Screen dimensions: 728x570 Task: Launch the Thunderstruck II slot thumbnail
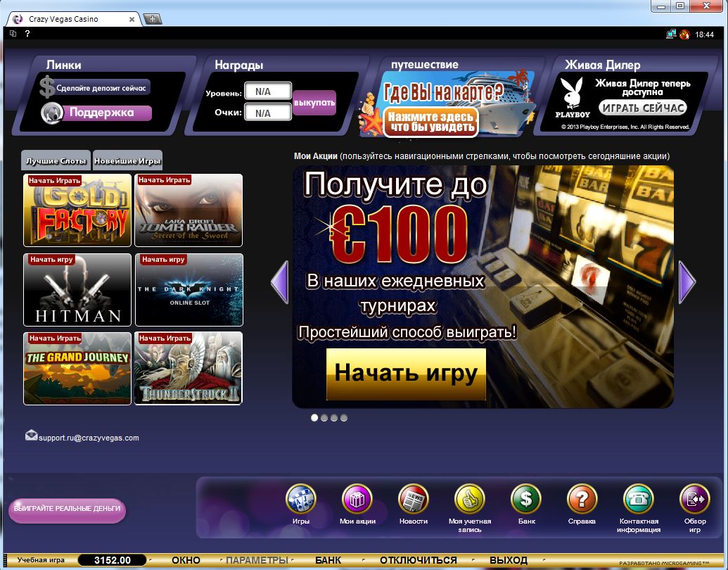pyautogui.click(x=189, y=368)
